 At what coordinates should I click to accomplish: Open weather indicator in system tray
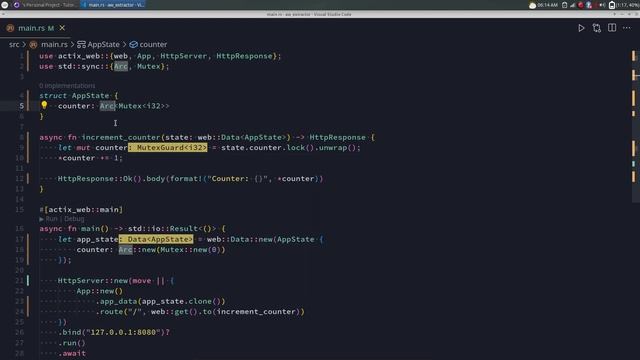pyautogui.click(x=532, y=5)
